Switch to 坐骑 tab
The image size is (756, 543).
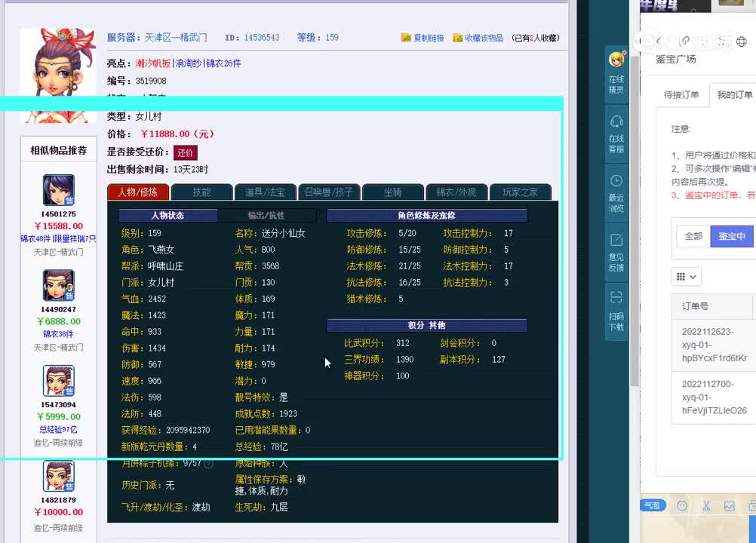[x=393, y=192]
